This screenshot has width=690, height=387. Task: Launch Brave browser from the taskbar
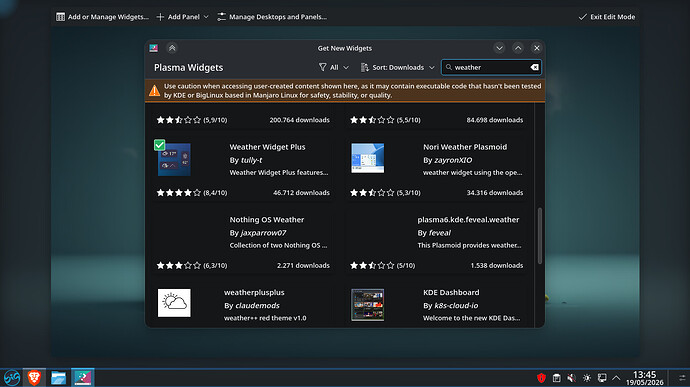click(34, 377)
